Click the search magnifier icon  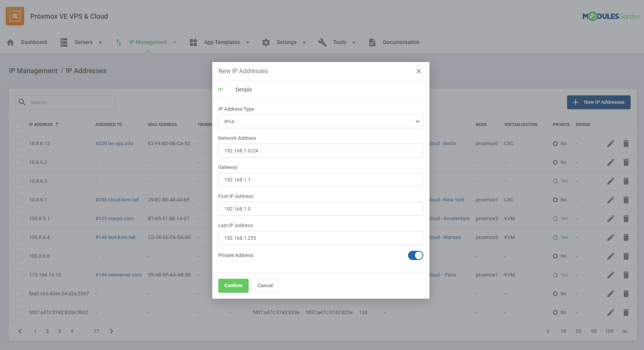[22, 102]
